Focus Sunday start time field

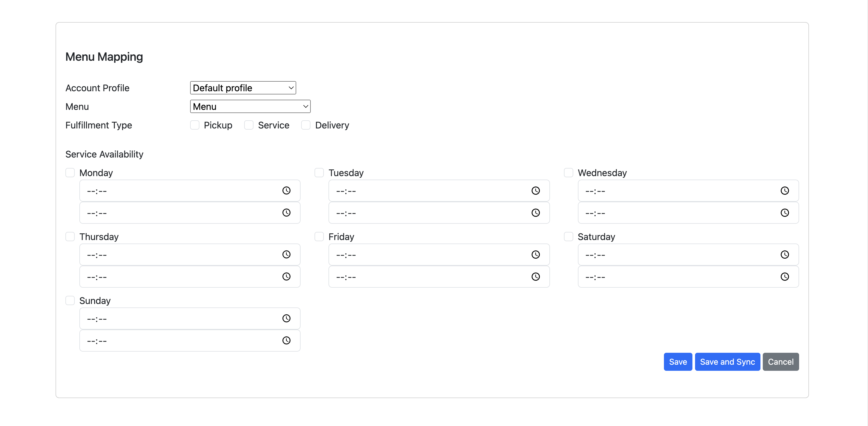pos(190,318)
